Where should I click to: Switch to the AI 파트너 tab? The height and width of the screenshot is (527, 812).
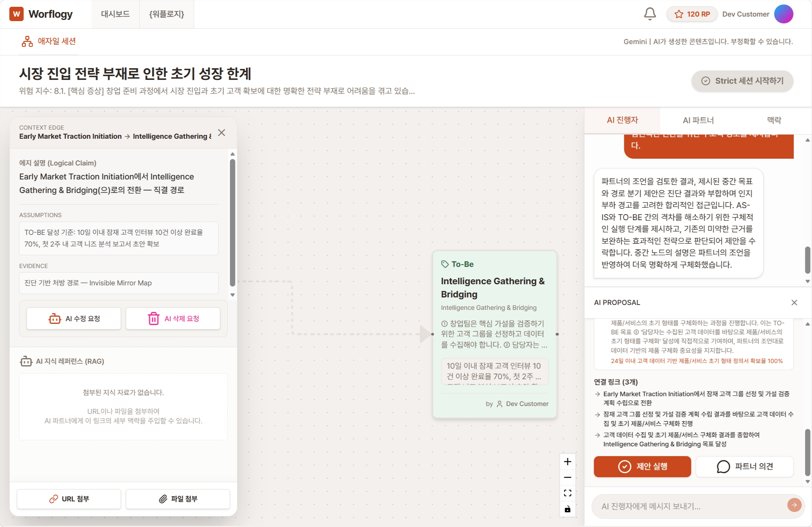click(x=698, y=120)
